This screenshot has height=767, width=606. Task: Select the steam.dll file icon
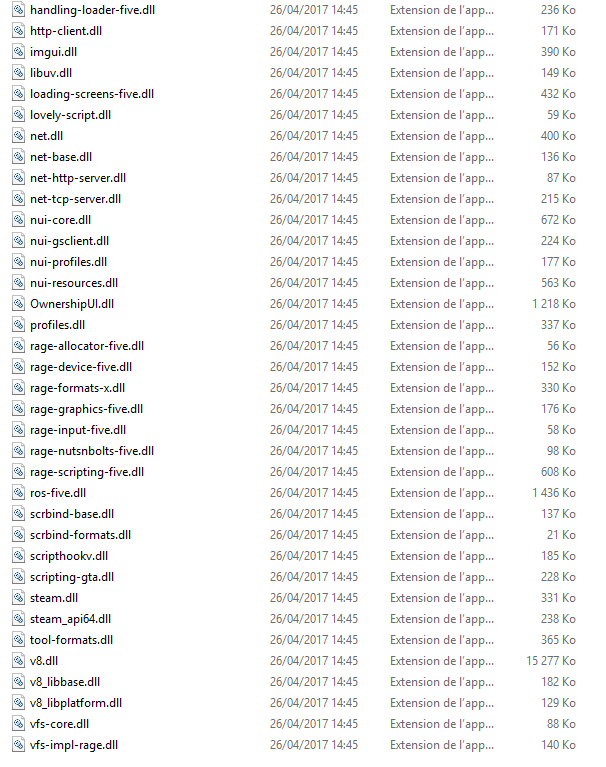18,598
